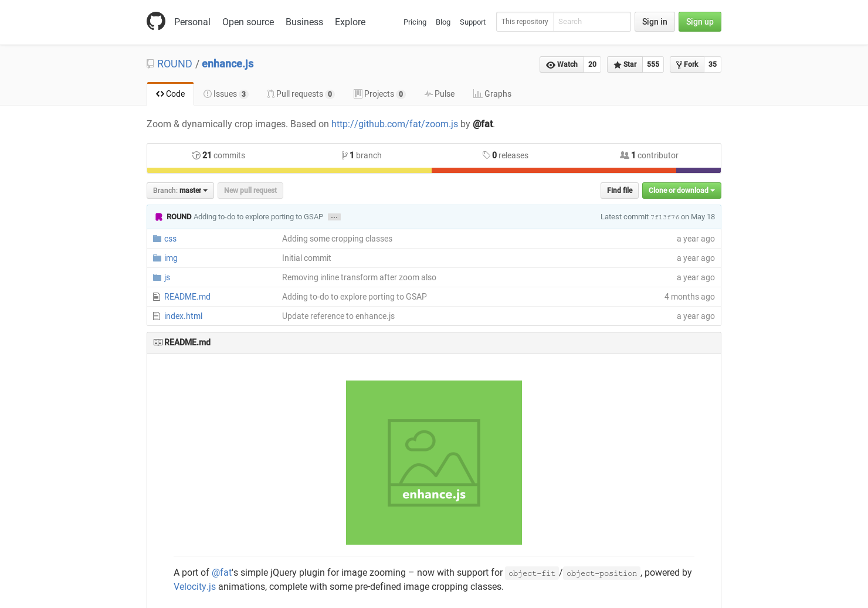868x608 pixels.
Task: Click the branch icon next to 1 branch
Action: tap(345, 155)
